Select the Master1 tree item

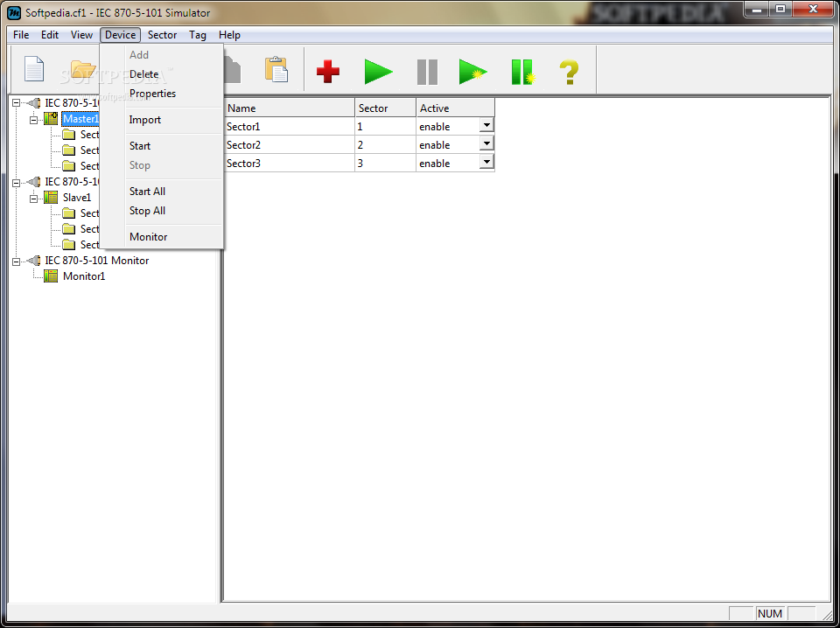80,119
